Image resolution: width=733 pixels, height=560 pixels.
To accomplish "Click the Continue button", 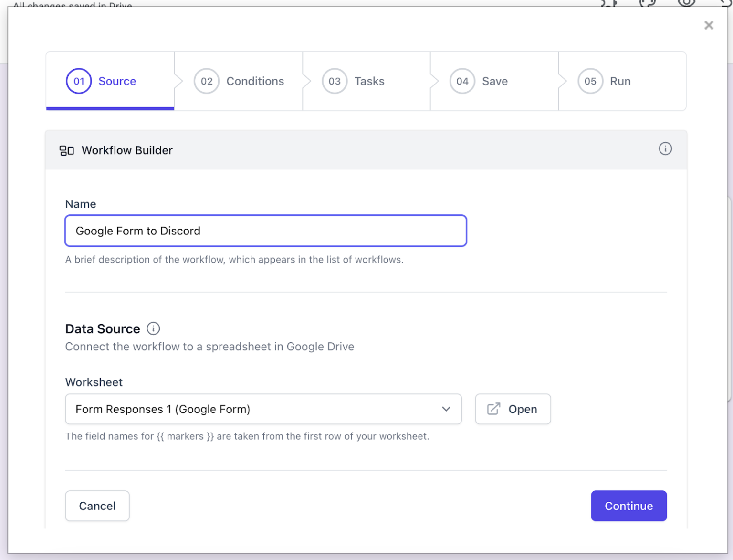I will point(628,506).
